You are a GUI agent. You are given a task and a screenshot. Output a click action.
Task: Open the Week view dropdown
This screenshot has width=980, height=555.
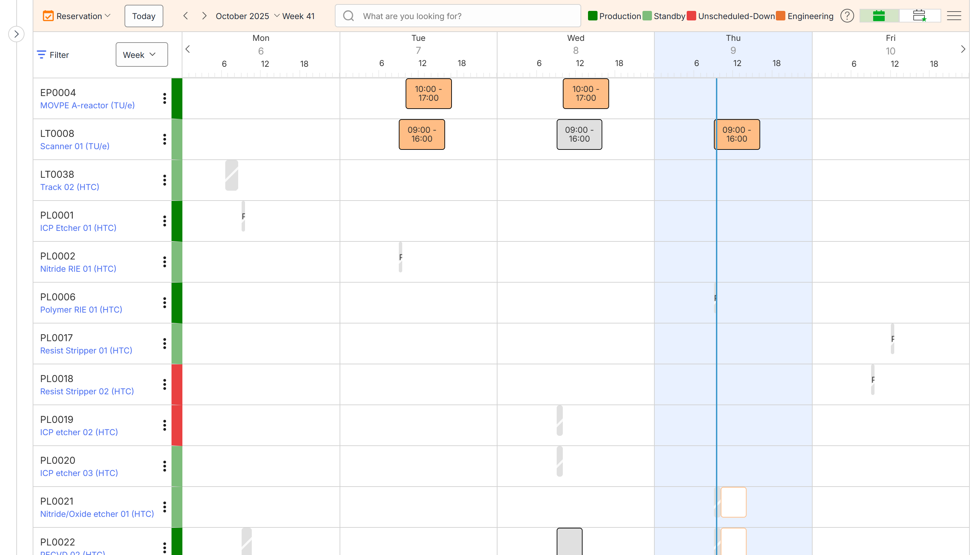tap(141, 54)
